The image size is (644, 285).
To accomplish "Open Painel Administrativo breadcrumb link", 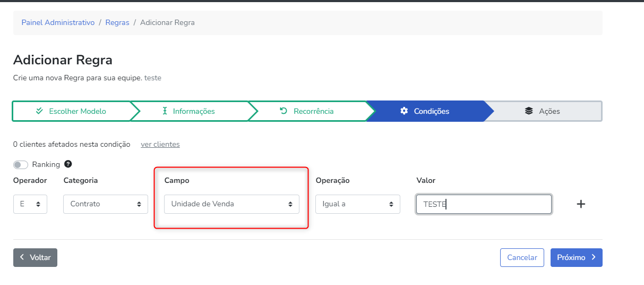I will pyautogui.click(x=58, y=23).
